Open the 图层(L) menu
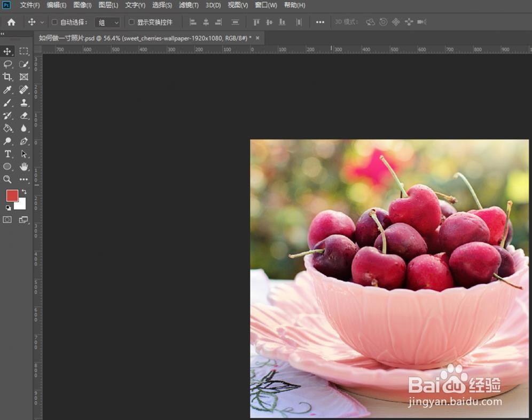The width and height of the screenshot is (532, 420). point(108,5)
